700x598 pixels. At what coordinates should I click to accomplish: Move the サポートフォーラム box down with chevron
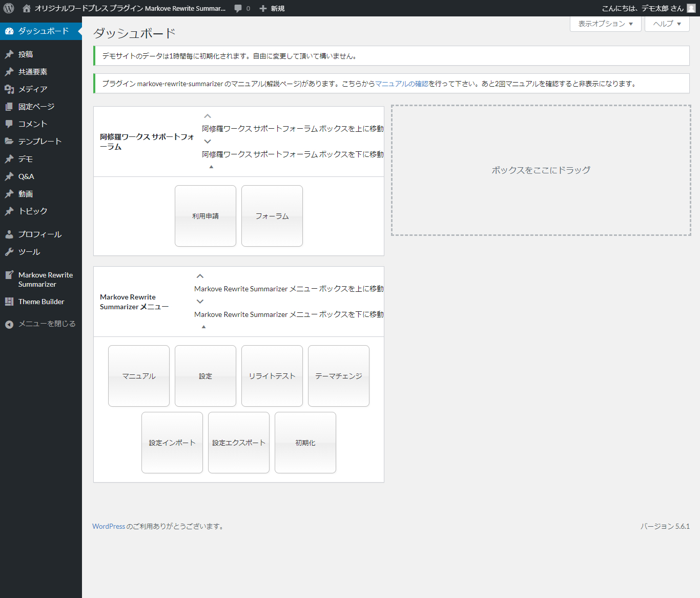tap(208, 142)
